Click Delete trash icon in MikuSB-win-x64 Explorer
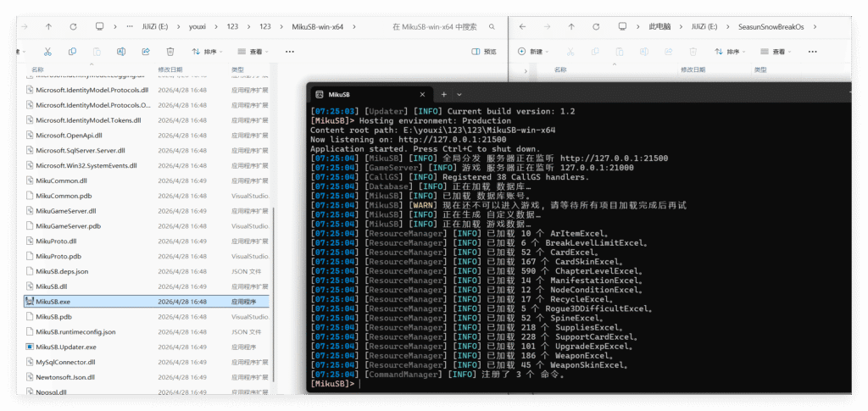This screenshot has height=411, width=868. click(x=170, y=52)
